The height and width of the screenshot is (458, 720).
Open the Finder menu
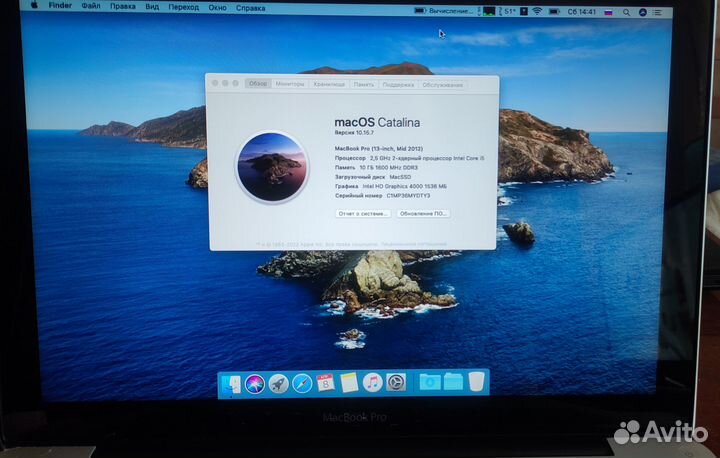60,6
